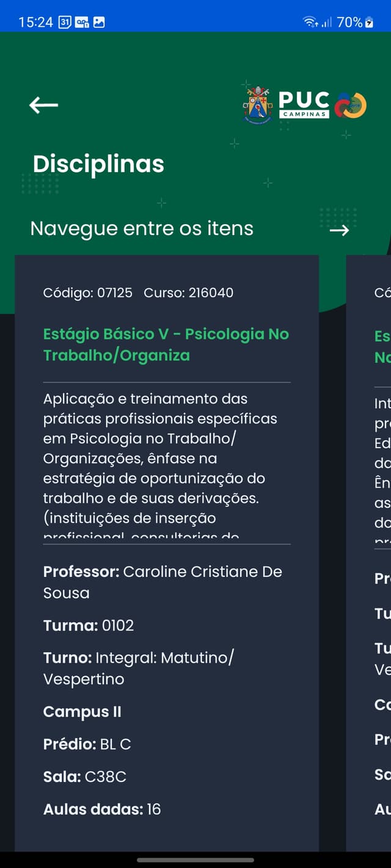
Task: Tap the mobile signal strength icon
Action: click(327, 22)
